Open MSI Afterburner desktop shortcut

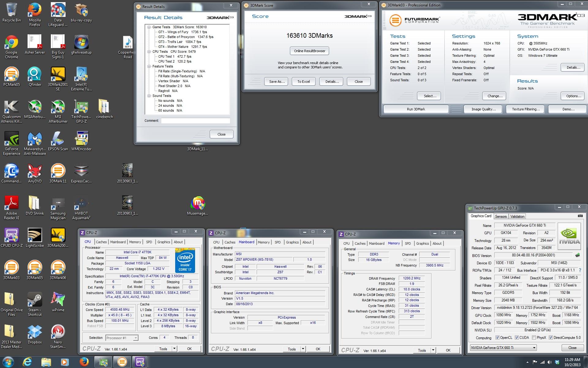58,111
